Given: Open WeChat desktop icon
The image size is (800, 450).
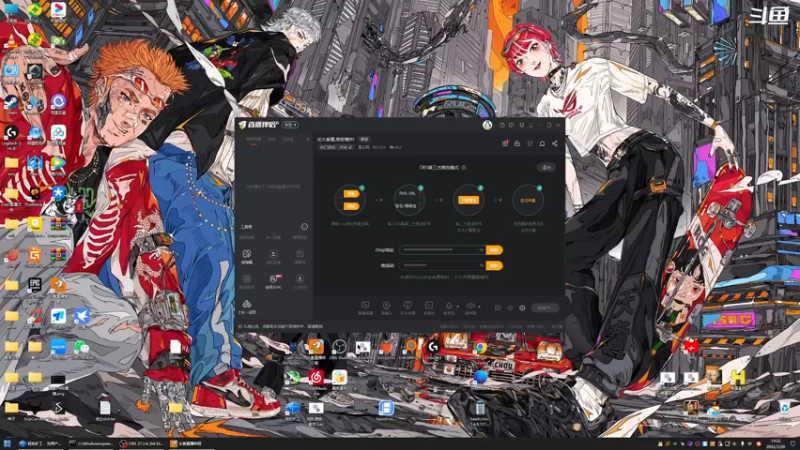Looking at the screenshot, I should [x=81, y=348].
